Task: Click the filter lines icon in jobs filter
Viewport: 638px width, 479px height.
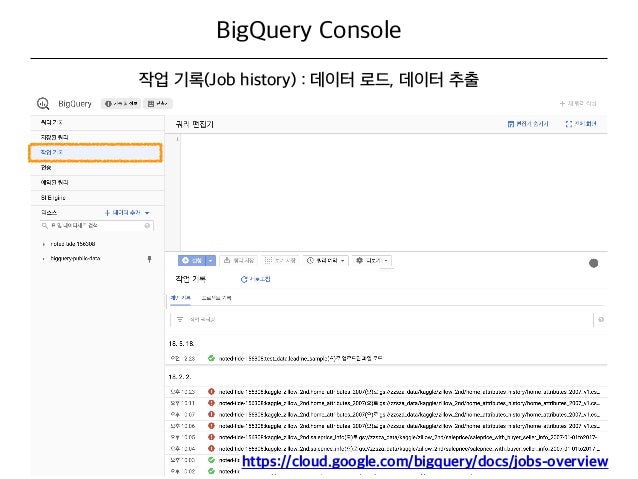Action: 180,320
